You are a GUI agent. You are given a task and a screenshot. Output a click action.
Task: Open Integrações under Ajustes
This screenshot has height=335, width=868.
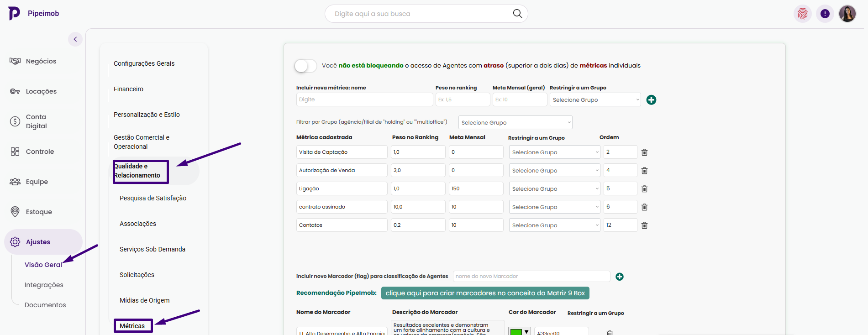(44, 285)
